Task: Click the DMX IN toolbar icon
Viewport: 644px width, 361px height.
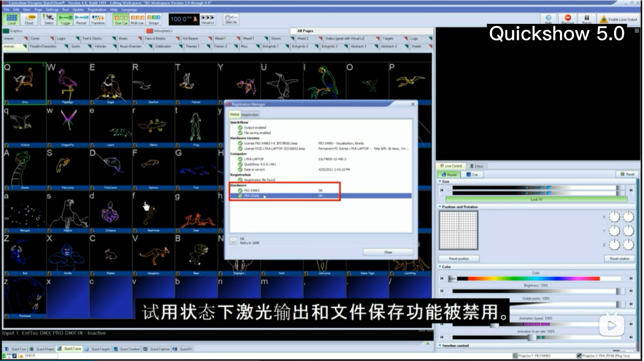Action: point(230,18)
